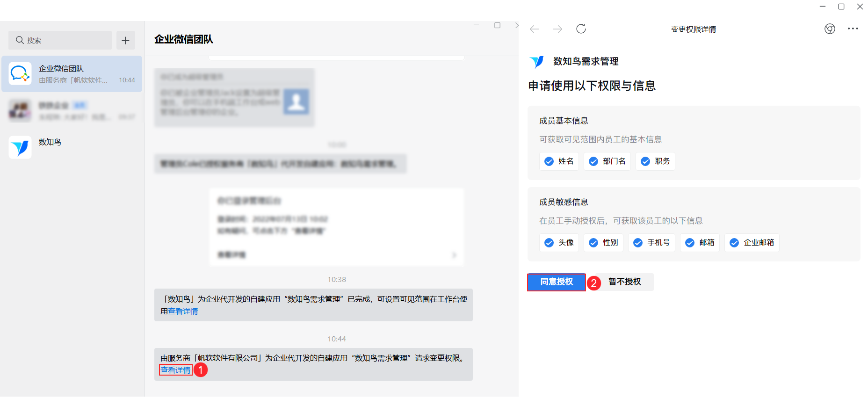The image size is (868, 420).
Task: Click the contact card avatar in chat
Action: pyautogui.click(x=296, y=101)
